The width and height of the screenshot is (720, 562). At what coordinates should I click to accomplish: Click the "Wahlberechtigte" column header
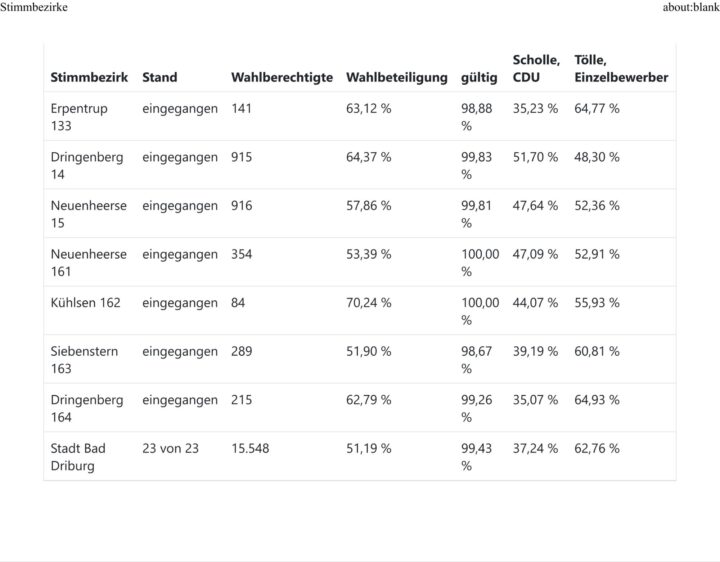pyautogui.click(x=282, y=77)
